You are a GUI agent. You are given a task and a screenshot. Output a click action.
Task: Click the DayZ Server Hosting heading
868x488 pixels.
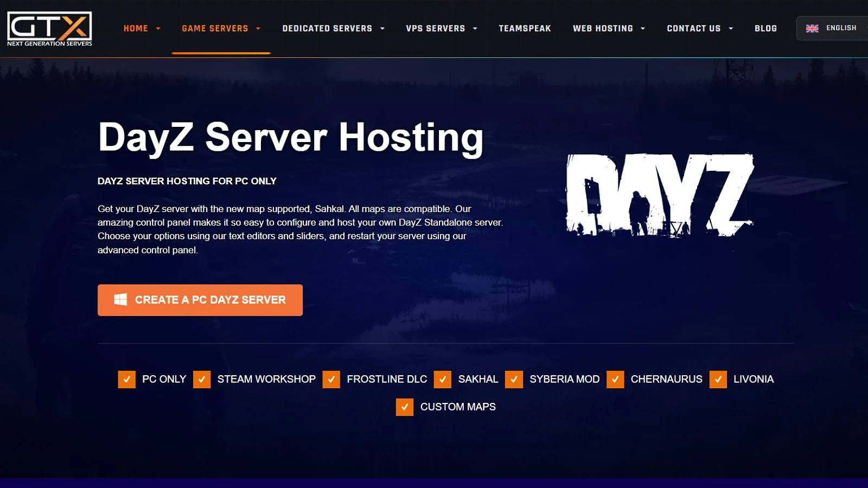pos(291,138)
